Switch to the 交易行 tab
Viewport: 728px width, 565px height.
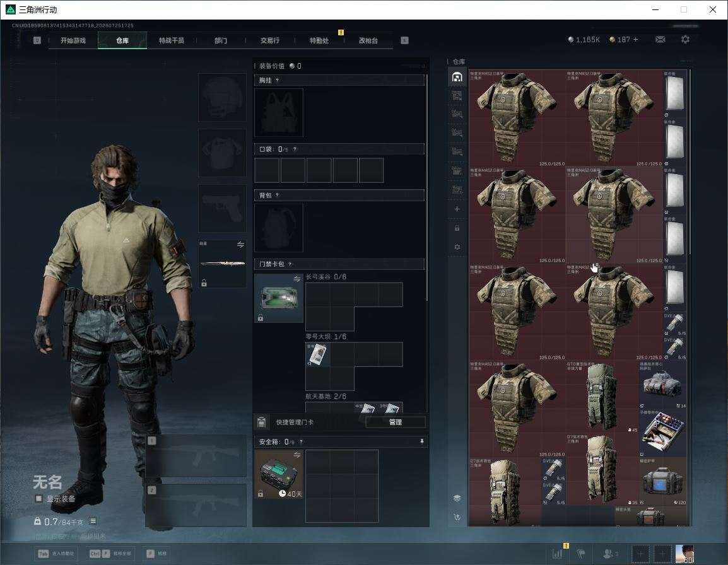coord(270,40)
